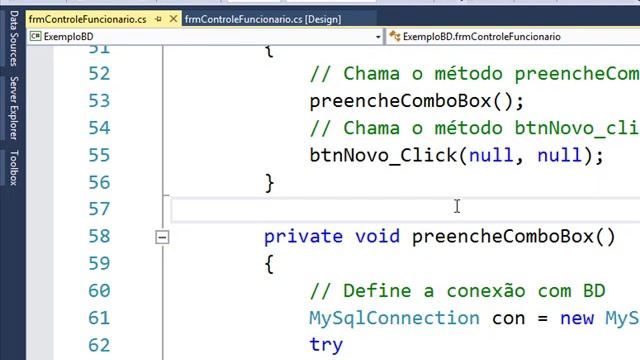Click on line number 62
The height and width of the screenshot is (360, 640).
click(x=99, y=345)
